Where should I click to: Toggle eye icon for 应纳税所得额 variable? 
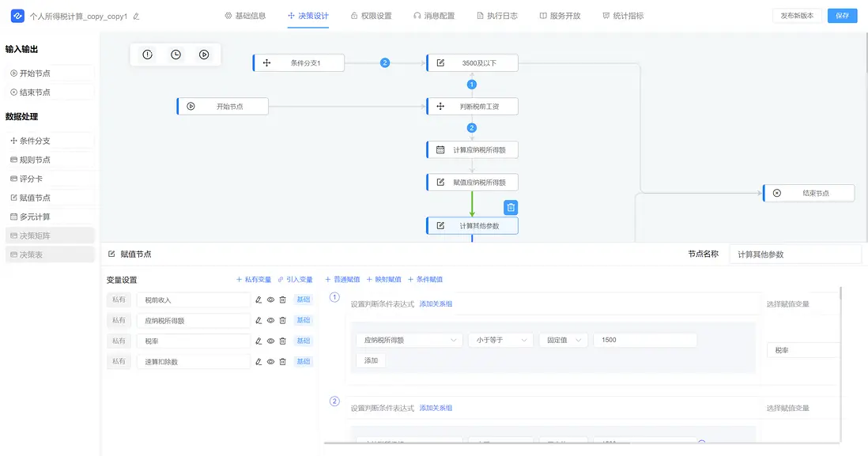(270, 320)
